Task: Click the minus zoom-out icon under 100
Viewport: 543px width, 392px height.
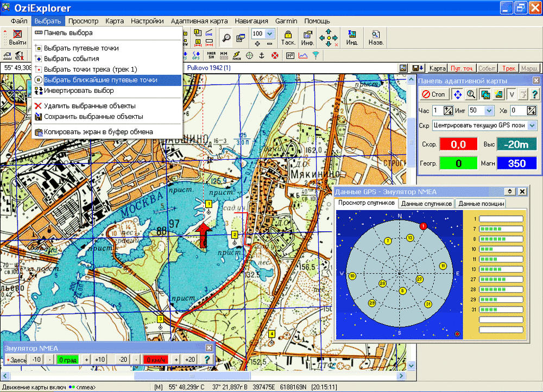Action: click(x=269, y=43)
